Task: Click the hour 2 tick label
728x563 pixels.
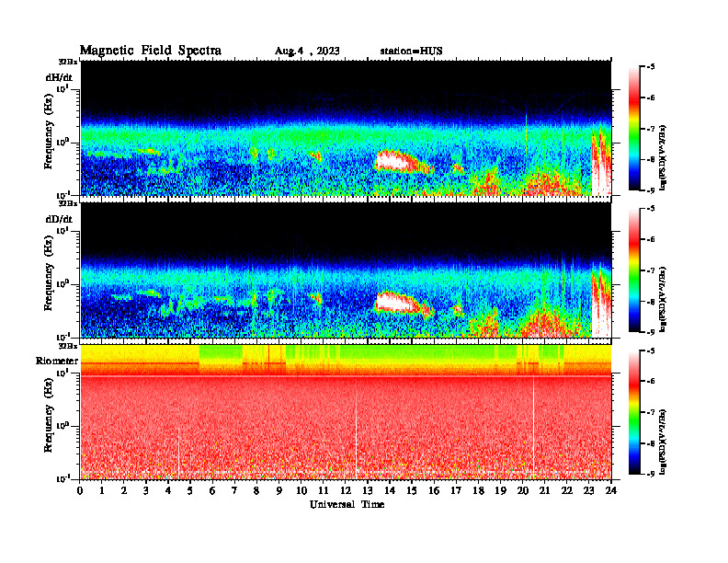Action: tap(124, 490)
